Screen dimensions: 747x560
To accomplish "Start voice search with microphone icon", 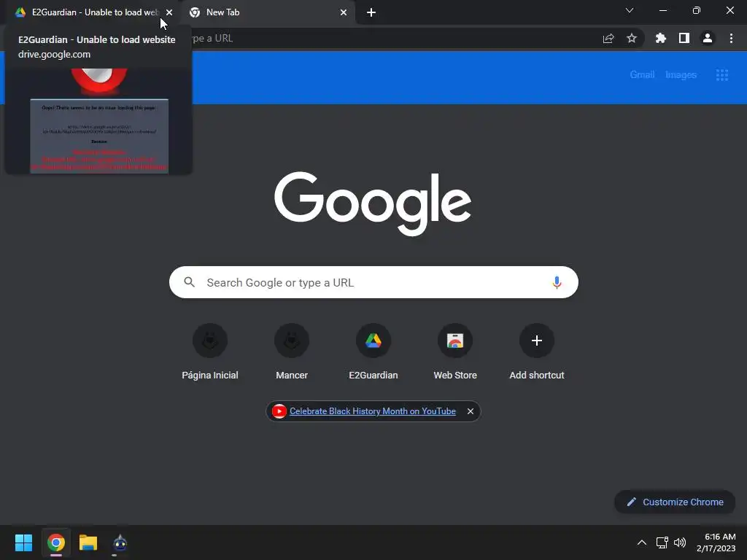I will coord(557,282).
